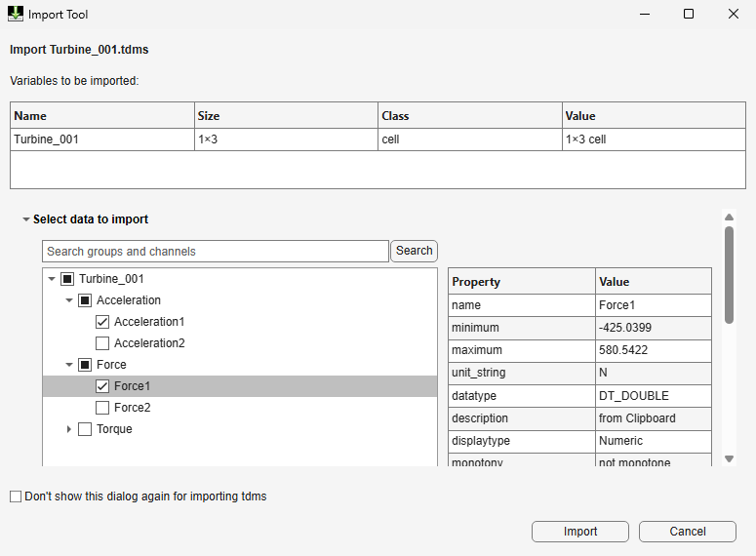Image resolution: width=756 pixels, height=556 pixels.
Task: Collapse the Force group node
Action: [x=69, y=365]
